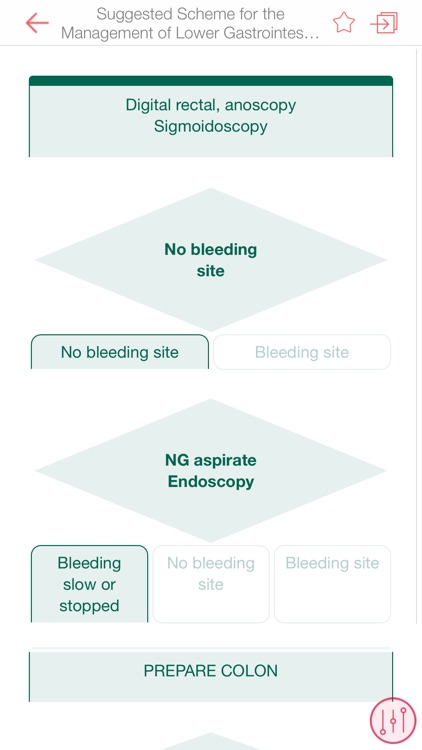Mark this scheme as favorite with star
Screen dimensions: 422x750
coord(344,22)
